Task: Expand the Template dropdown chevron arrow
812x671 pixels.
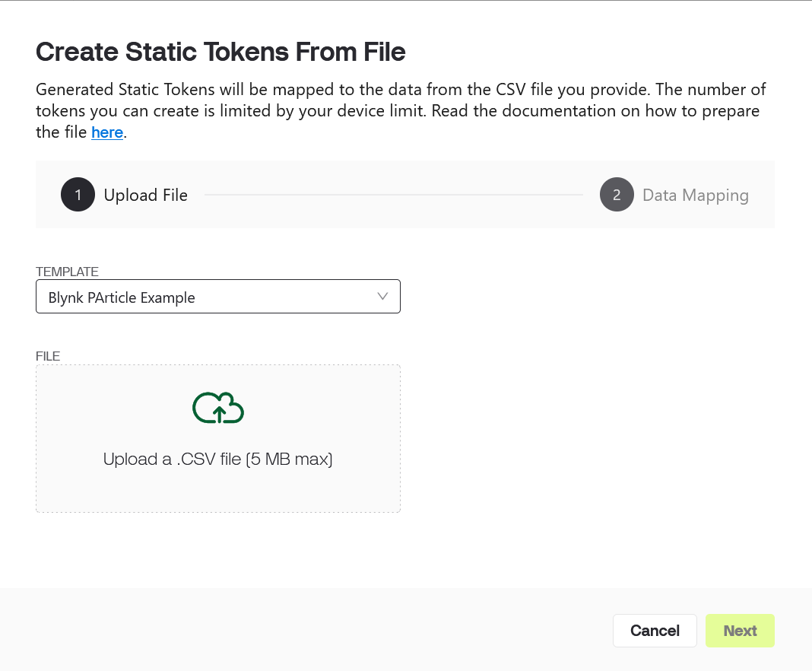Action: (x=382, y=297)
